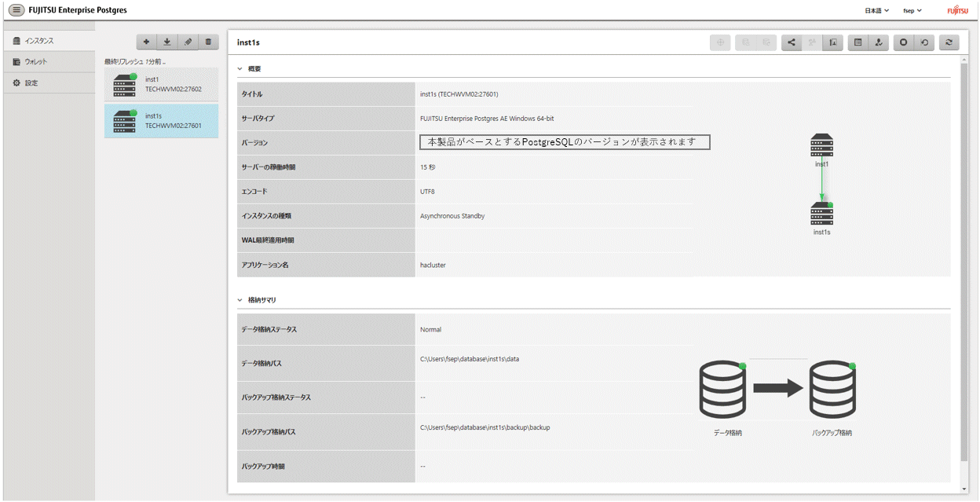Screen dimensions: 980x502
Task: Click the 'hacluster' application name value
Action: pyautogui.click(x=433, y=265)
